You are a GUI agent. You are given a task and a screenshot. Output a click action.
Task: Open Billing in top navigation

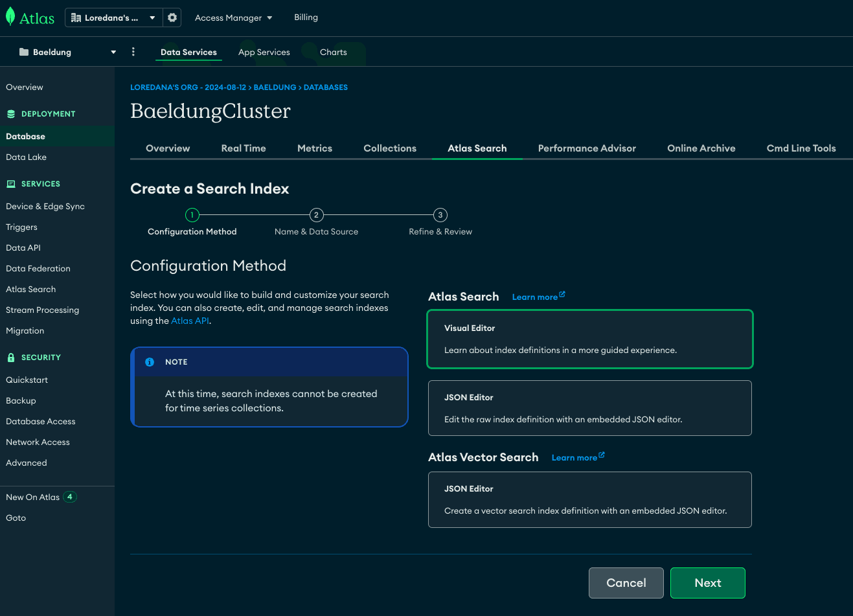(x=306, y=17)
